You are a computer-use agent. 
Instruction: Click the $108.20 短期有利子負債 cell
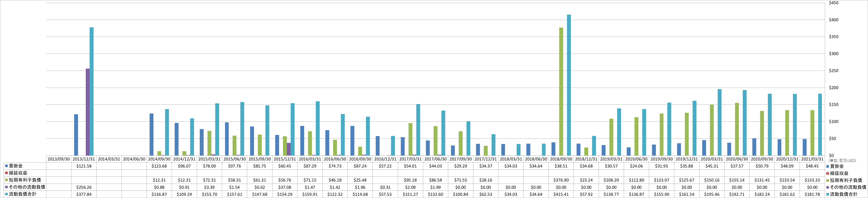coord(611,180)
